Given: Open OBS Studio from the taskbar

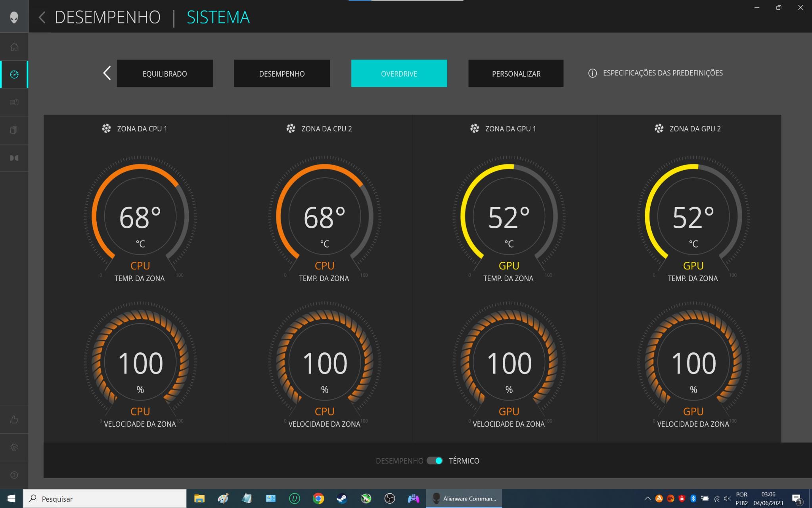Looking at the screenshot, I should [390, 498].
